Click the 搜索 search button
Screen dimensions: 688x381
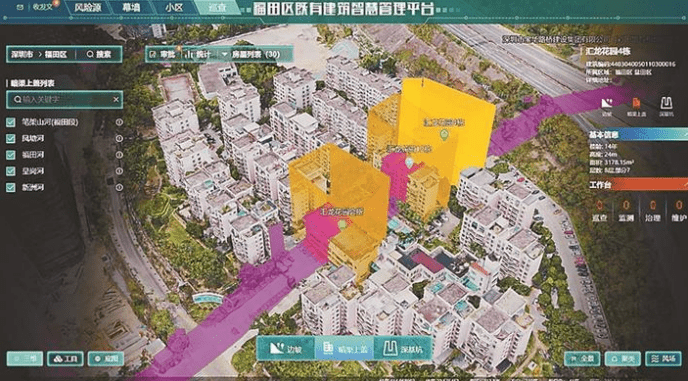(99, 54)
